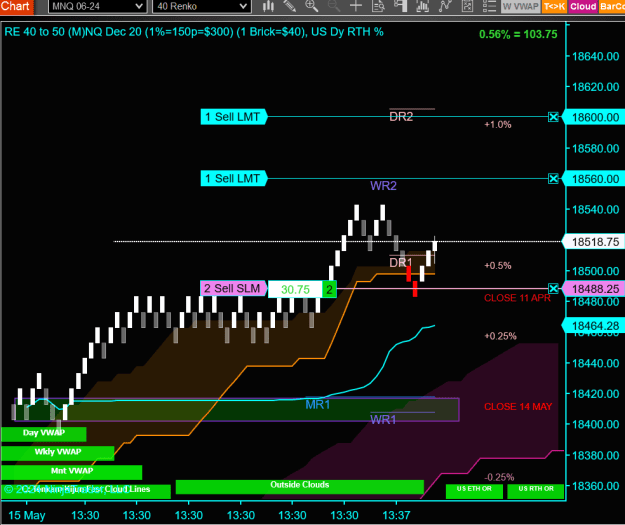The image size is (625, 525).
Task: Toggle the BarCo button
Action: (611, 6)
